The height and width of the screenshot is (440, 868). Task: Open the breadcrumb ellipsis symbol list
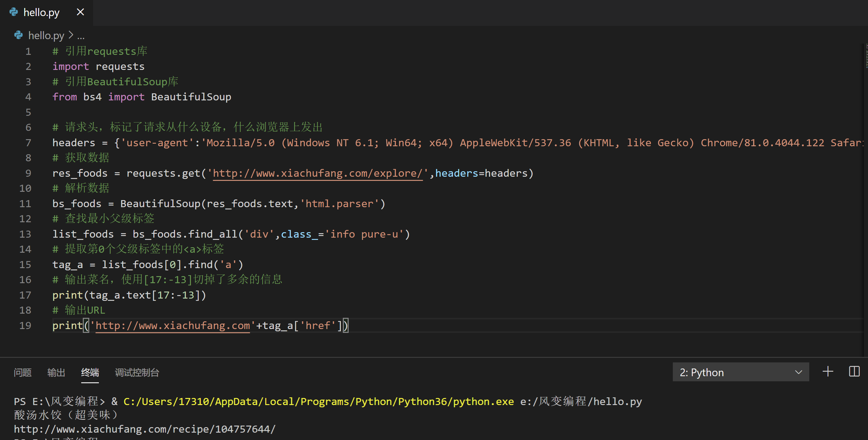(81, 36)
